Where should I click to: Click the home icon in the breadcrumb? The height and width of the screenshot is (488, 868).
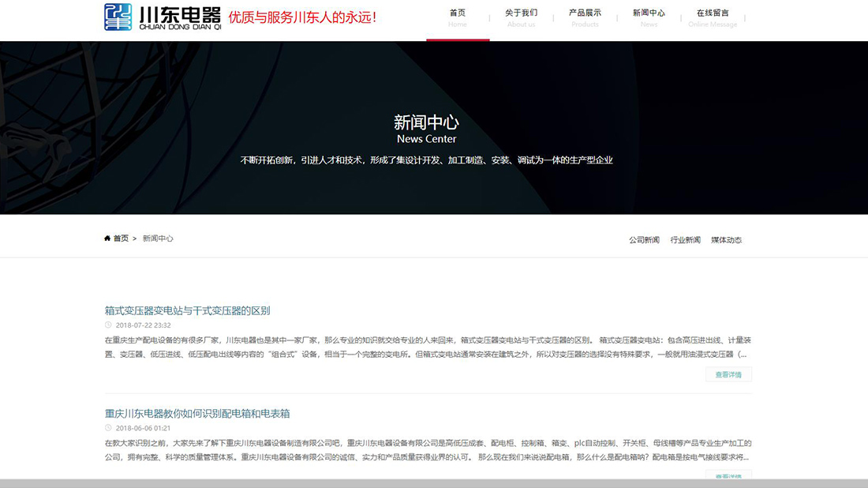pos(107,238)
